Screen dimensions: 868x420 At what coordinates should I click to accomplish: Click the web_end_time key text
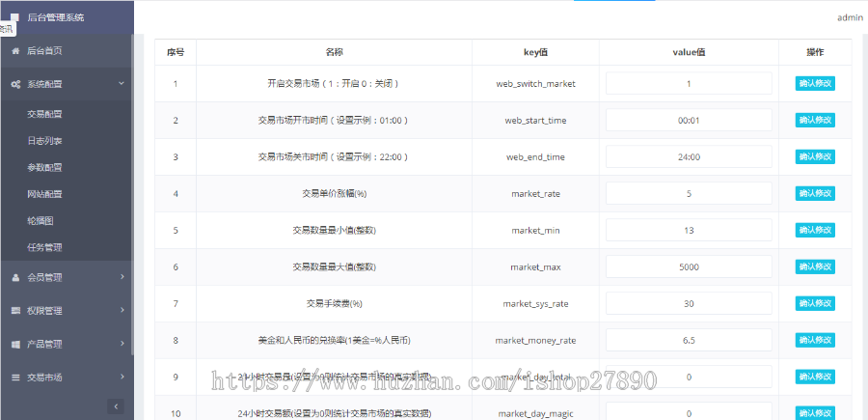pyautogui.click(x=535, y=156)
